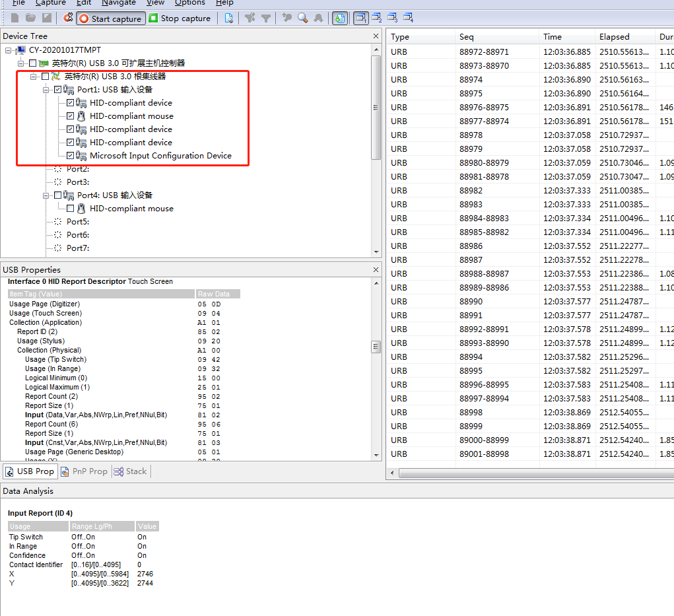Collapse the USB 3.0 root hub node
Image resolution: width=674 pixels, height=616 pixels.
pyautogui.click(x=33, y=76)
